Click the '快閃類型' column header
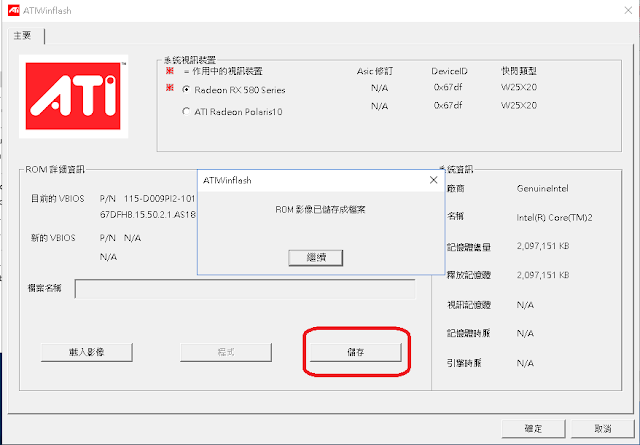 (x=519, y=71)
